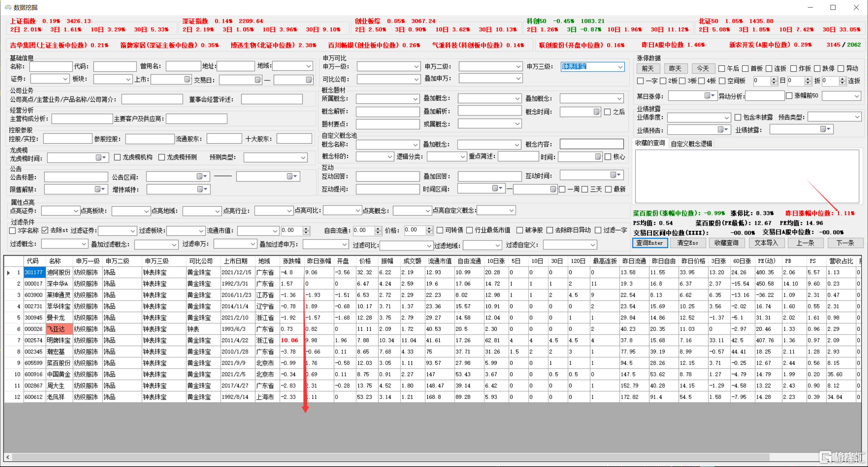Click the left scroll arrow of horizontal scrollbar
868x467 pixels.
pos(8,457)
